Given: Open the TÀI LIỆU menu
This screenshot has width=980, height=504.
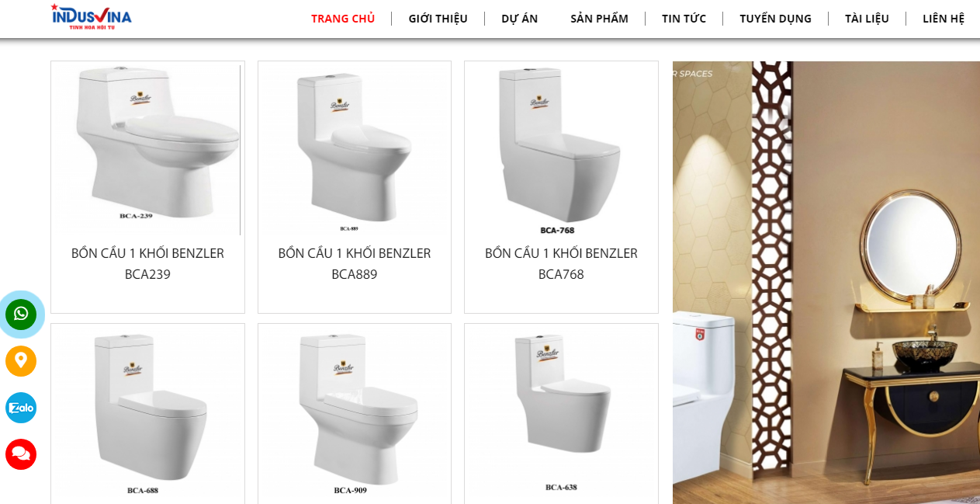Looking at the screenshot, I should point(867,19).
